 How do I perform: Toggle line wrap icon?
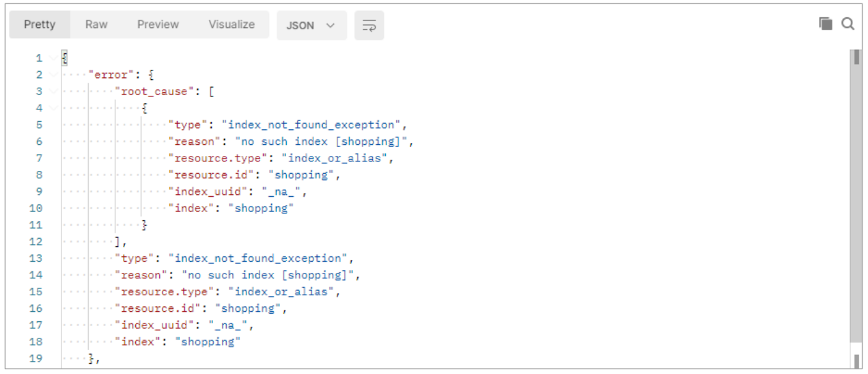[369, 25]
